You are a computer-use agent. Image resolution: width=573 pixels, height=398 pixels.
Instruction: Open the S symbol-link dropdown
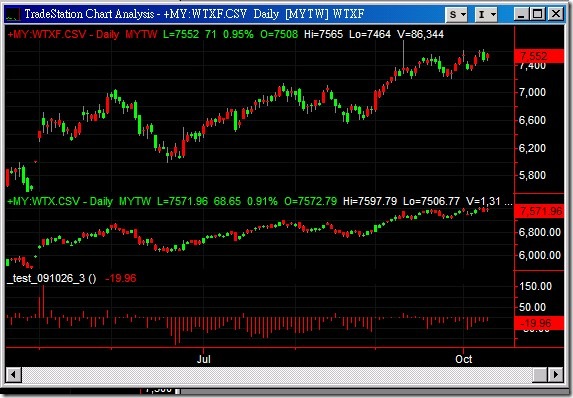point(457,14)
